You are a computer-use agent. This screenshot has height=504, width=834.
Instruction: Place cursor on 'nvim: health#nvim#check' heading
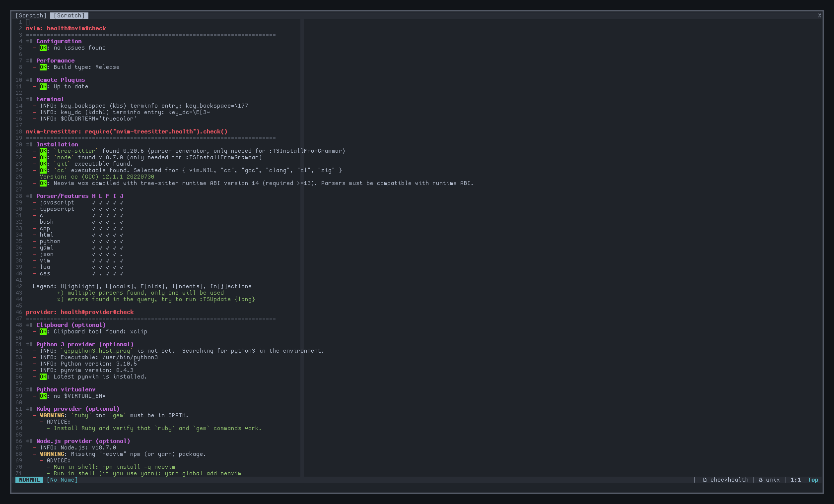(x=66, y=28)
